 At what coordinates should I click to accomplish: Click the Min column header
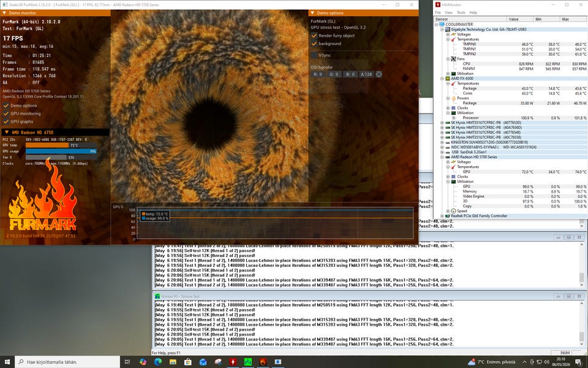547,19
